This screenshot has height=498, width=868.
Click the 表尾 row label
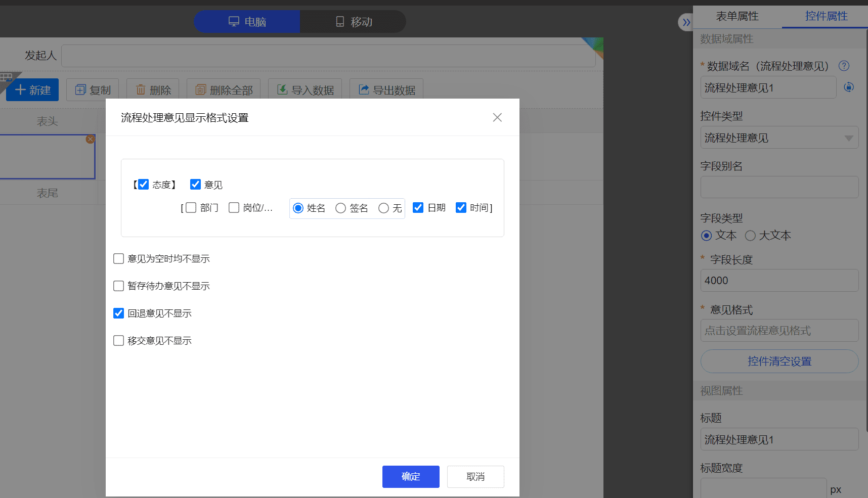(x=48, y=193)
